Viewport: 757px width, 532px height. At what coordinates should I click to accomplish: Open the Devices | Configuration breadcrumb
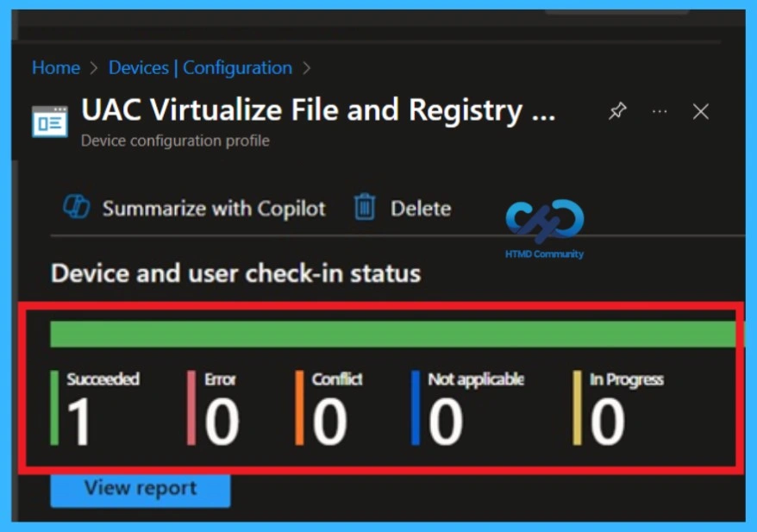pyautogui.click(x=200, y=67)
